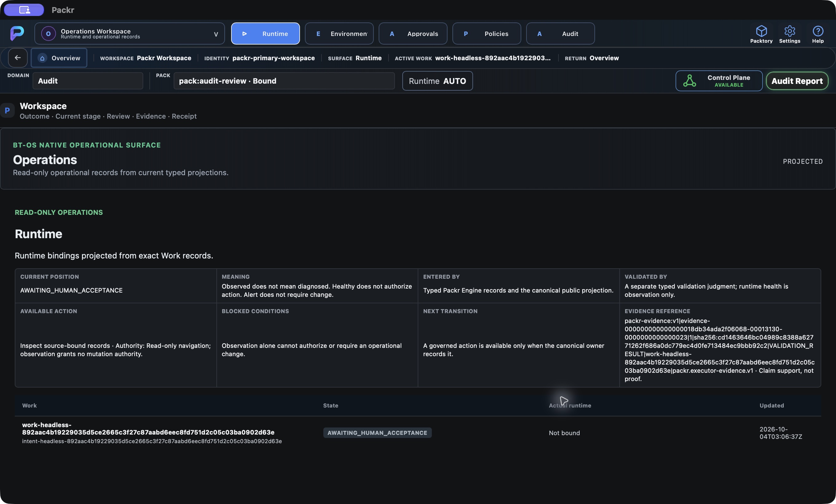Viewport: 836px width, 504px height.
Task: Open the Approvals tab
Action: click(x=413, y=33)
